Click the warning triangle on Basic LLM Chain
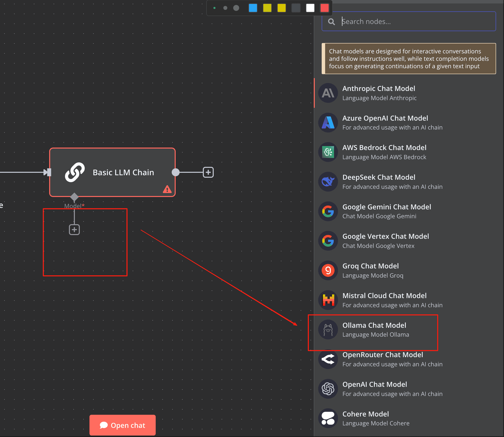Viewport: 504px width, 437px height. pyautogui.click(x=167, y=189)
